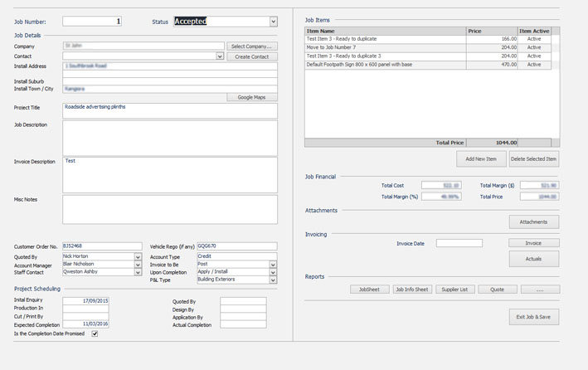The height and width of the screenshot is (370, 588).
Task: Expand the Quoted By dropdown with Nick Horton
Action: [x=138, y=257]
